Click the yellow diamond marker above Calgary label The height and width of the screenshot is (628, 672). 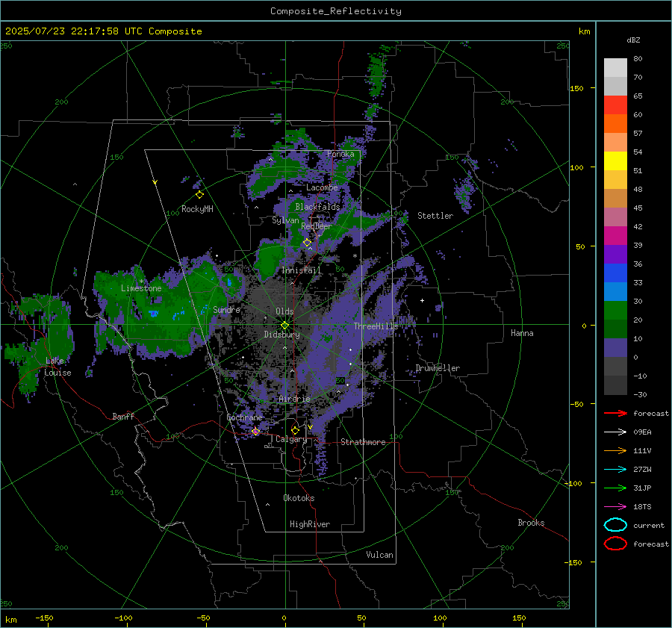coord(295,430)
